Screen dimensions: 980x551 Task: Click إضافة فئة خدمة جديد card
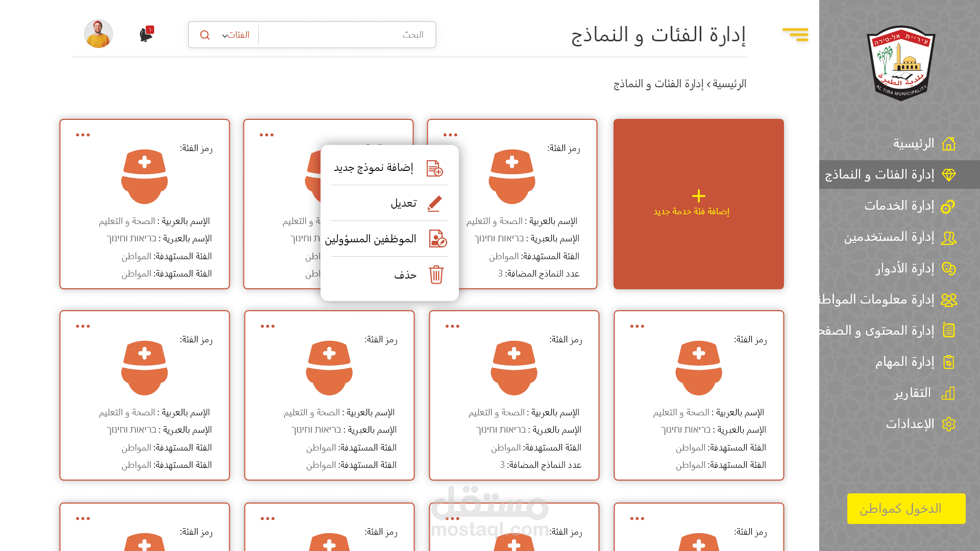698,204
